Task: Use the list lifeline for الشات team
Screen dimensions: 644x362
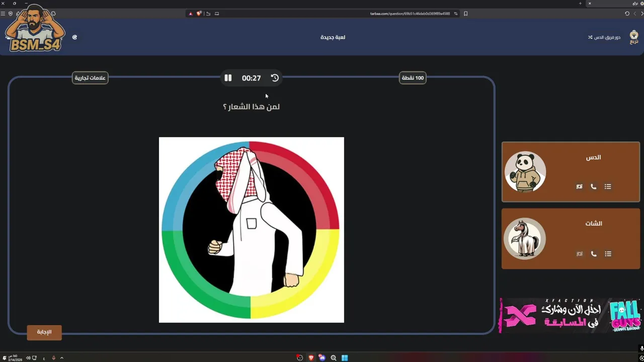Action: 608,254
